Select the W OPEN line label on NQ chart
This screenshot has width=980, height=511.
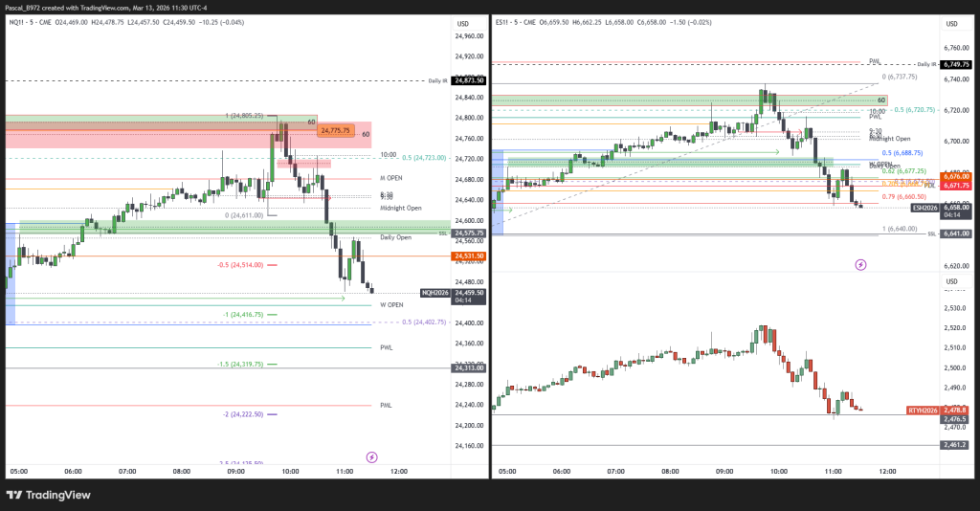point(391,305)
